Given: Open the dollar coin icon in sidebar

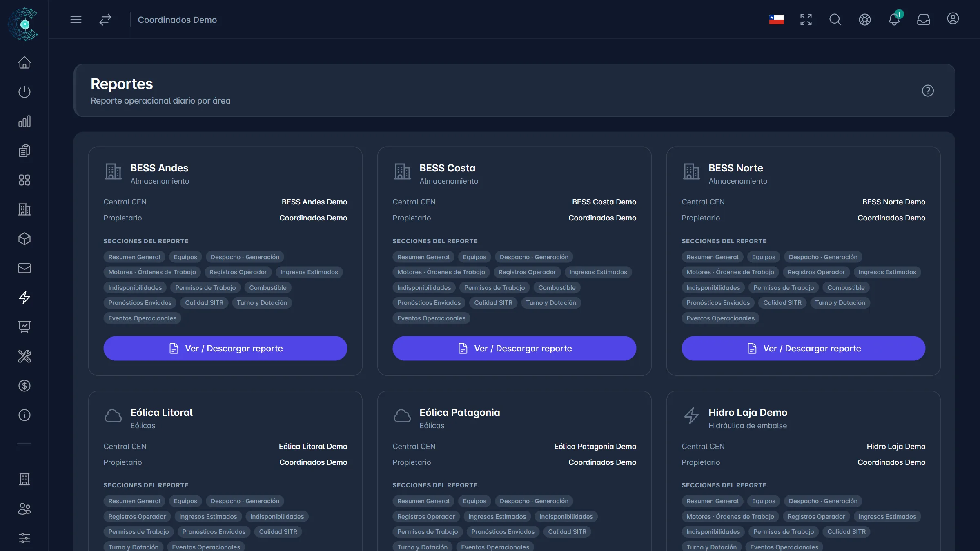Looking at the screenshot, I should pyautogui.click(x=24, y=386).
